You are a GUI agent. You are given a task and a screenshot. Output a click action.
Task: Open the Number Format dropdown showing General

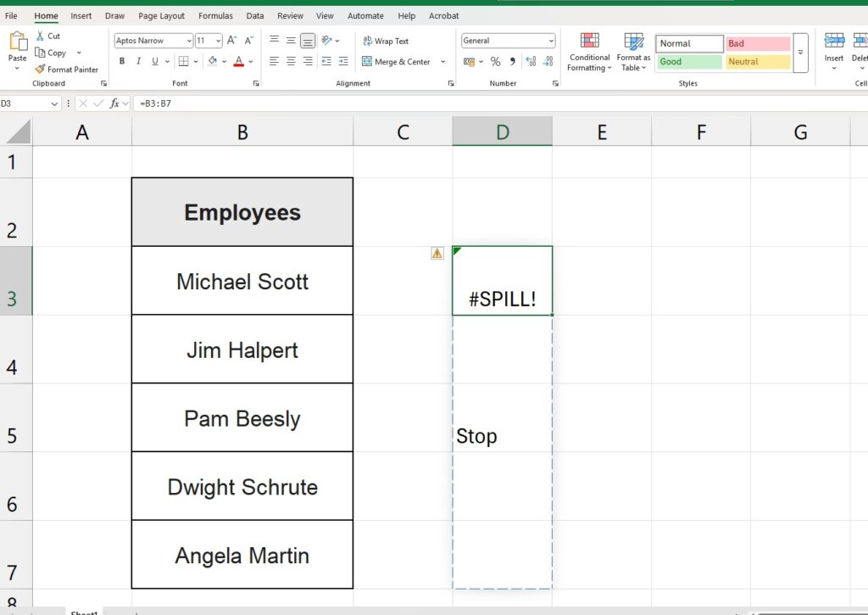pos(507,39)
